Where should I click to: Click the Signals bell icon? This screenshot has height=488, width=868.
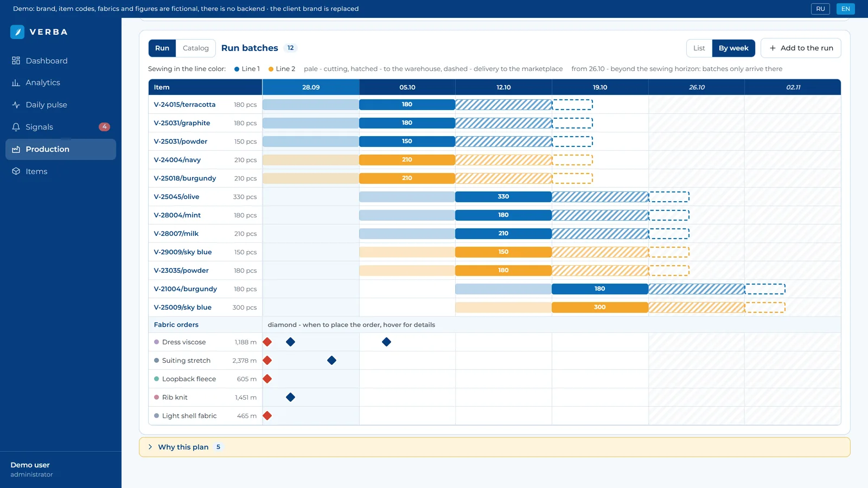coord(16,127)
